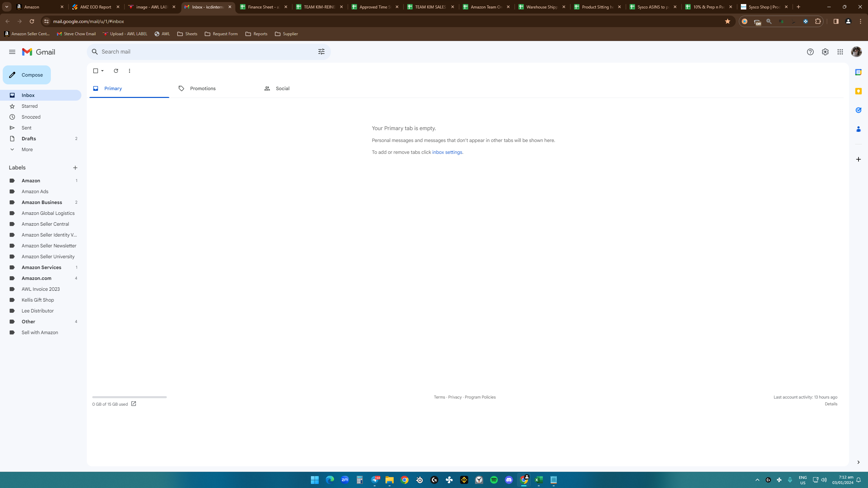The height and width of the screenshot is (488, 868).
Task: Open the Chrome Extensions puzzle icon
Action: coord(818,21)
